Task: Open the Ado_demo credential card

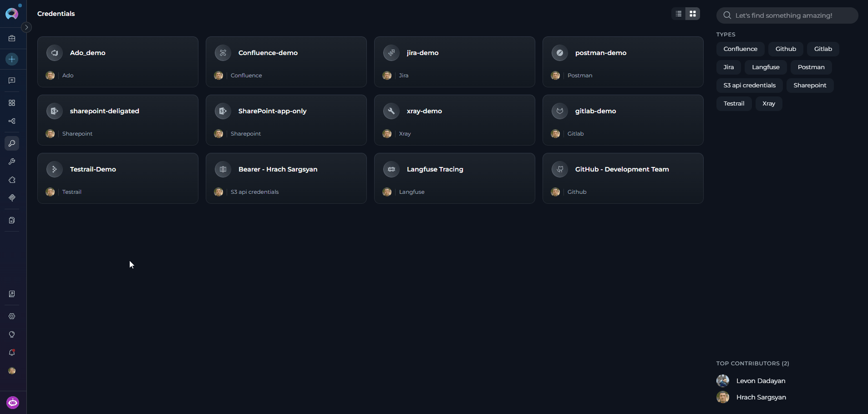Action: [x=118, y=62]
